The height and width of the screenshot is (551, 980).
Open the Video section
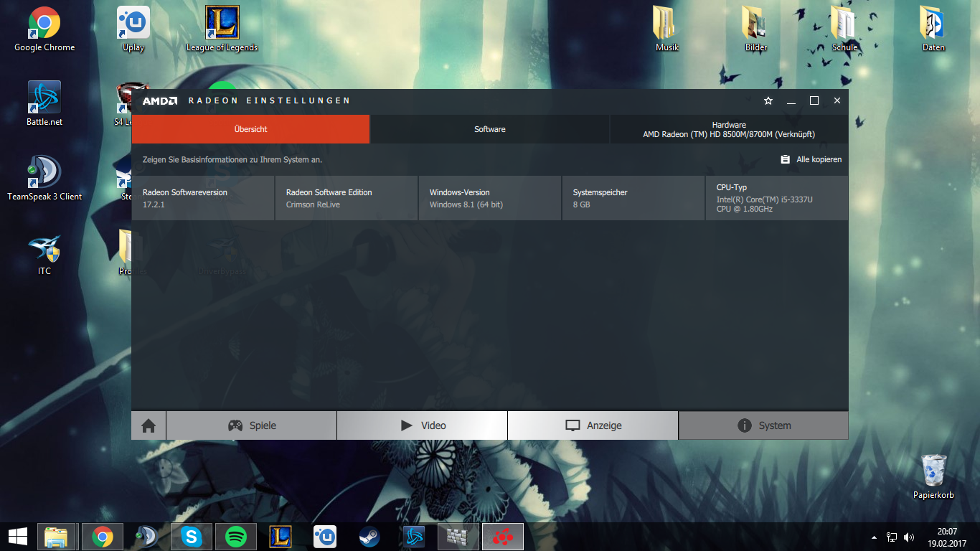(423, 425)
